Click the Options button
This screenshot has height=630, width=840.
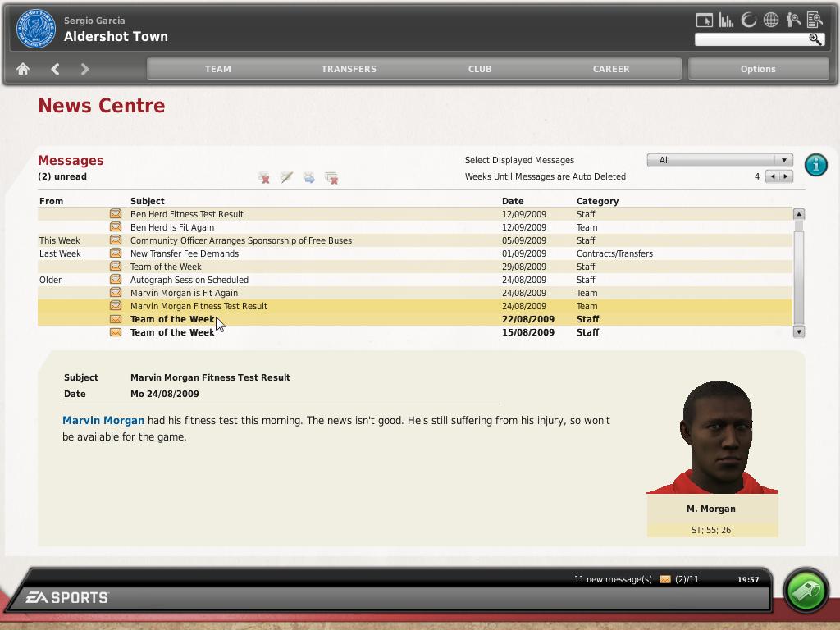pos(758,69)
